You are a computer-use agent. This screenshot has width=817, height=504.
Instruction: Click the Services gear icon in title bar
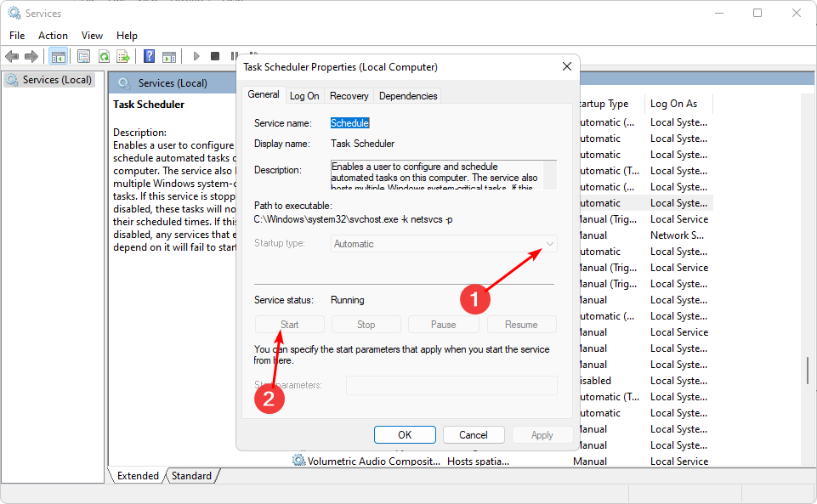14,13
